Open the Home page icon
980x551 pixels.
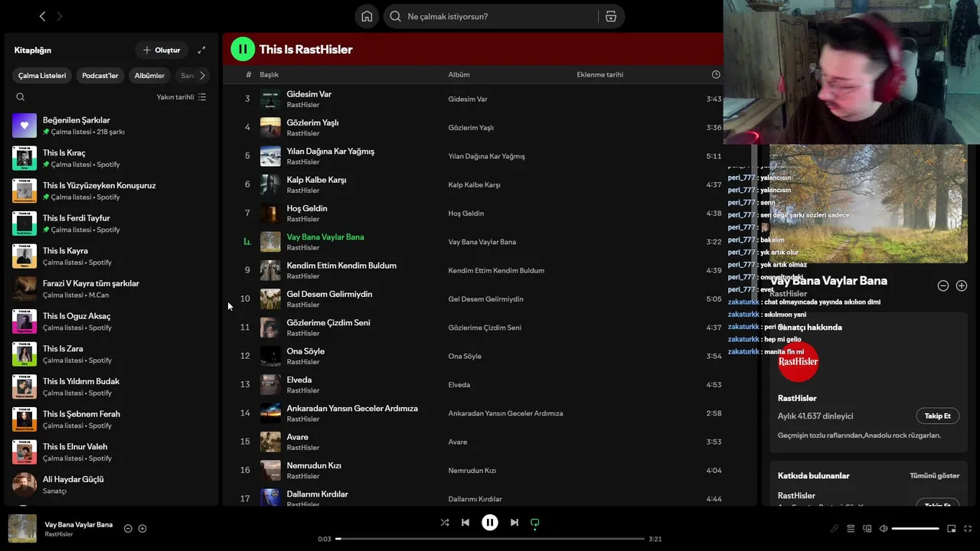coord(367,16)
